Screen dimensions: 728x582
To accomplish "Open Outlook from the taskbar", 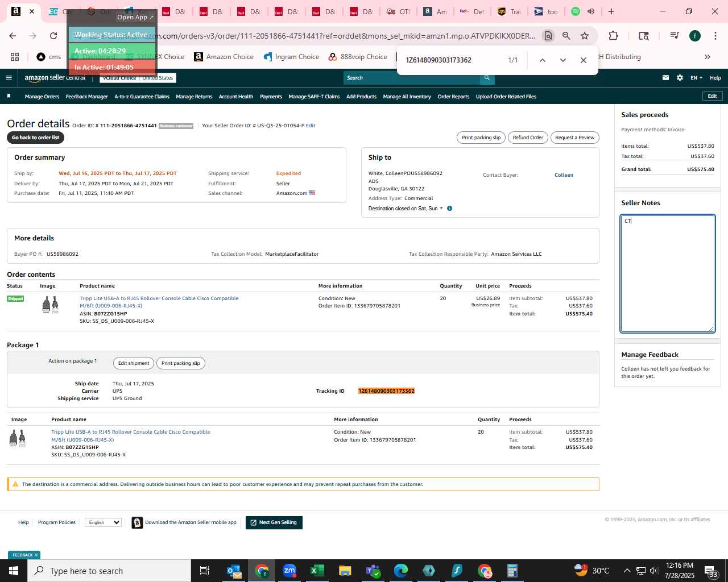I will (x=234, y=571).
